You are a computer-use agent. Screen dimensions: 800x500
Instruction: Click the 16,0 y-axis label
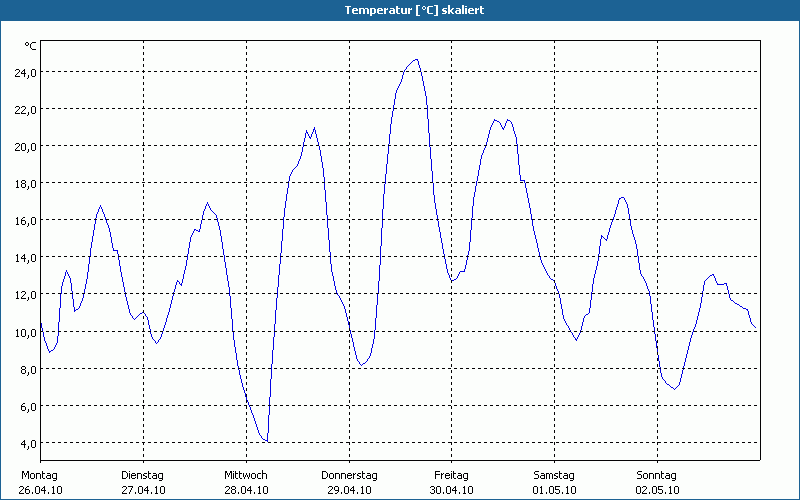[25, 221]
